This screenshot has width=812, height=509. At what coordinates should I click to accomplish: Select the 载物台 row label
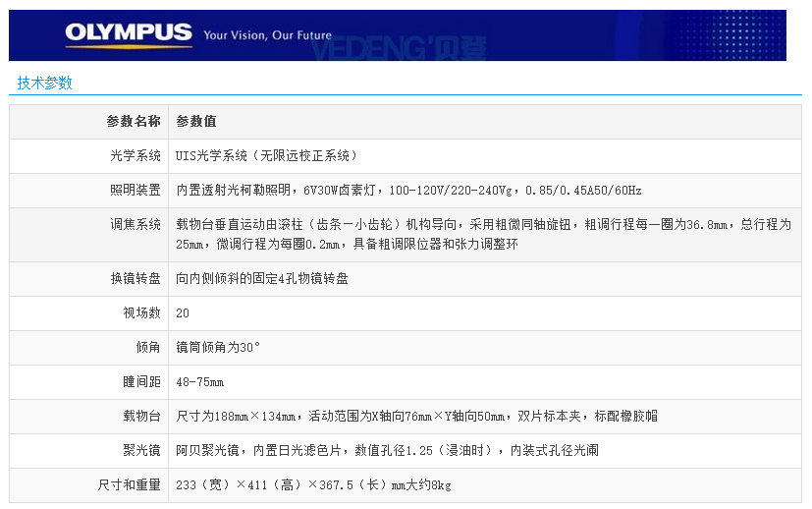142,416
